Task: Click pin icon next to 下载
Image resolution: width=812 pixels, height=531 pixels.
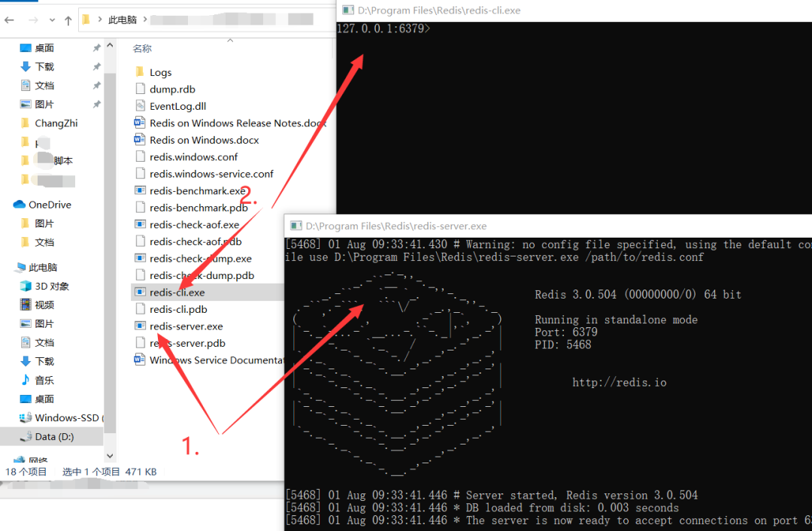Action: click(96, 66)
